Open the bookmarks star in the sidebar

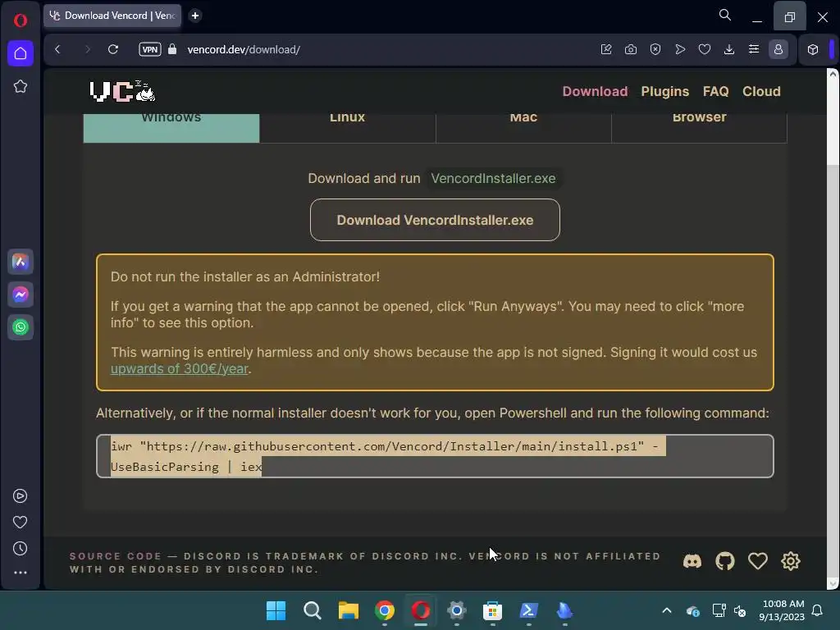(21, 86)
